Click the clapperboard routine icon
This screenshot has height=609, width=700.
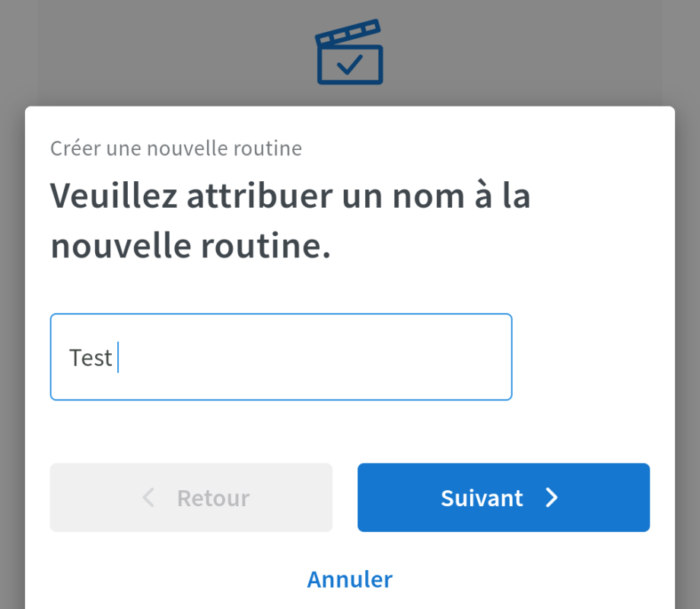pos(349,55)
